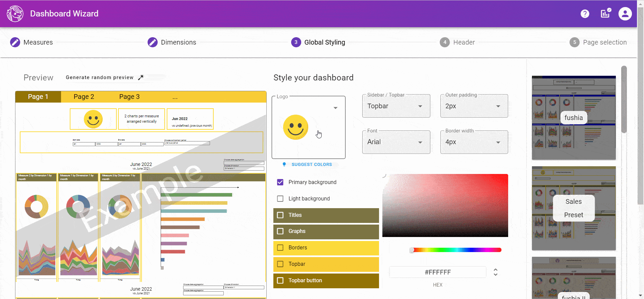Click the SUGGEST COLORS button
The height and width of the screenshot is (299, 644).
click(x=307, y=165)
